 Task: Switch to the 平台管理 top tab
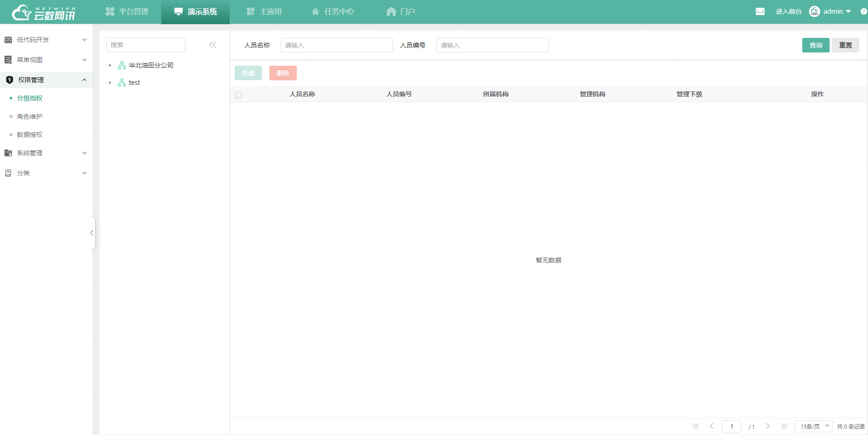click(127, 11)
